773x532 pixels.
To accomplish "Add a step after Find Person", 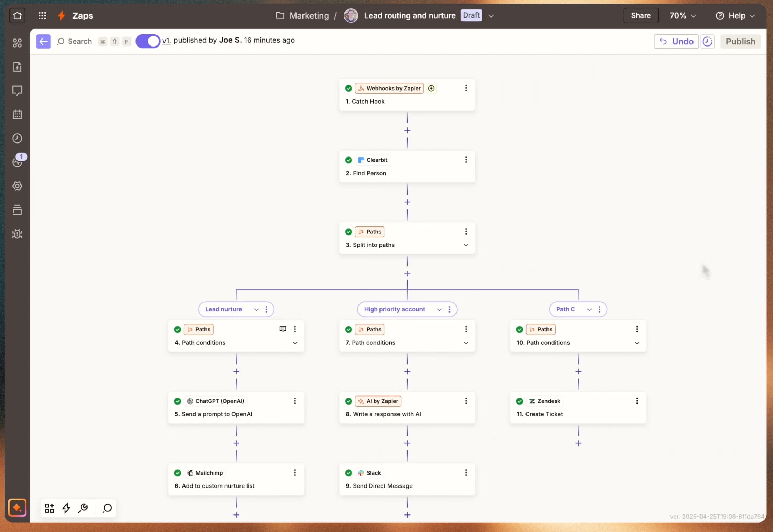I will [407, 202].
